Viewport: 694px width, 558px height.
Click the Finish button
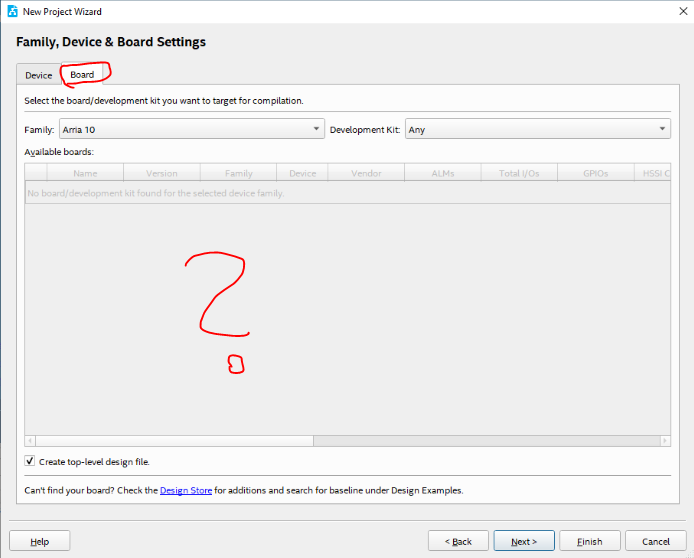tap(590, 541)
